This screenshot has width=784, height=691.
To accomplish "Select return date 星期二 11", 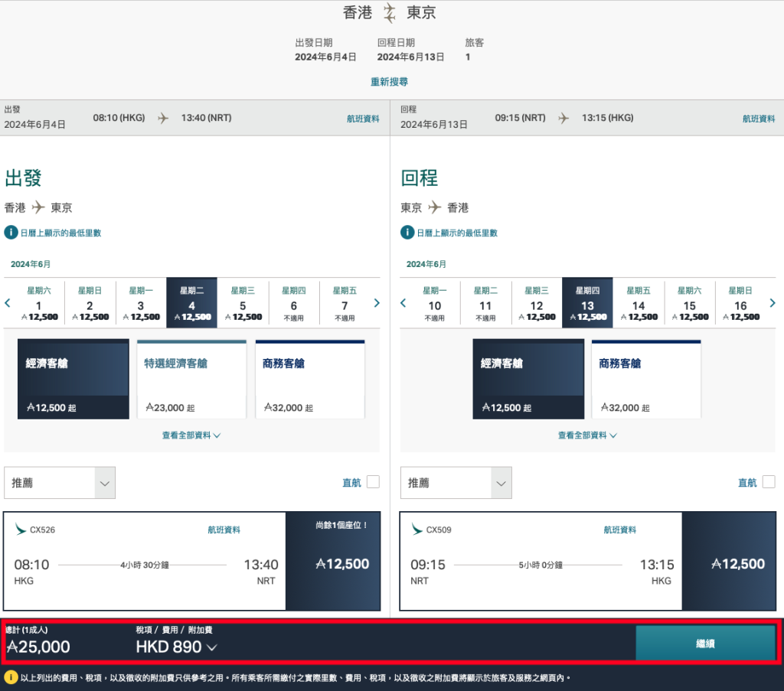I will tap(485, 303).
